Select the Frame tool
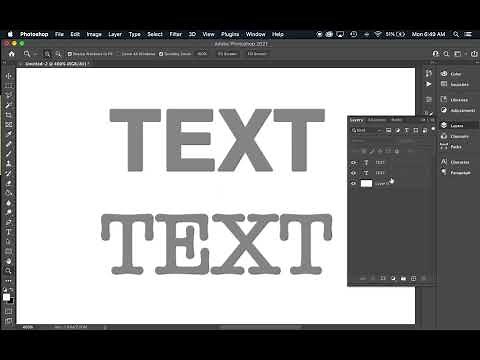 (x=9, y=125)
